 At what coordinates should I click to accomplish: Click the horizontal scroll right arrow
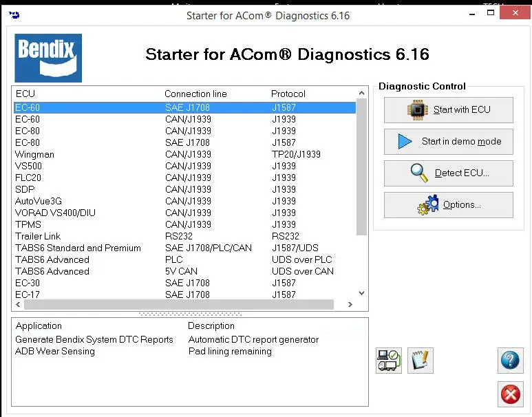click(350, 305)
